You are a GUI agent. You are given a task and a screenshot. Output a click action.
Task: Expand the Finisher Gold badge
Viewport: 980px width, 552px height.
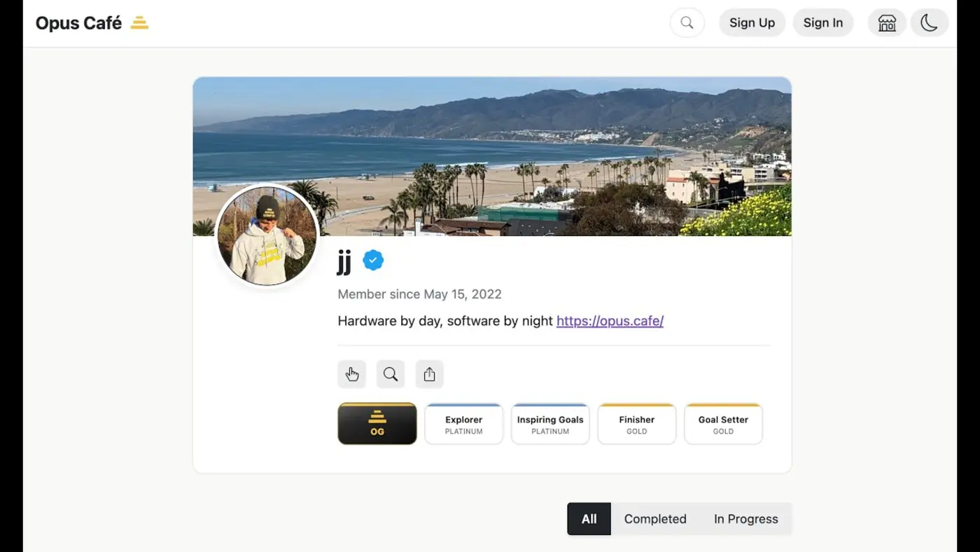[636, 424]
